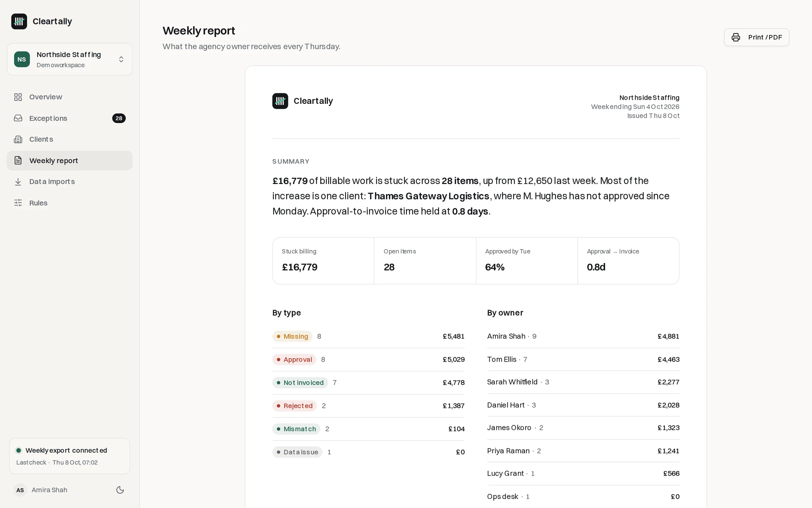812x508 pixels.
Task: Click the AS user avatar
Action: coord(20,490)
